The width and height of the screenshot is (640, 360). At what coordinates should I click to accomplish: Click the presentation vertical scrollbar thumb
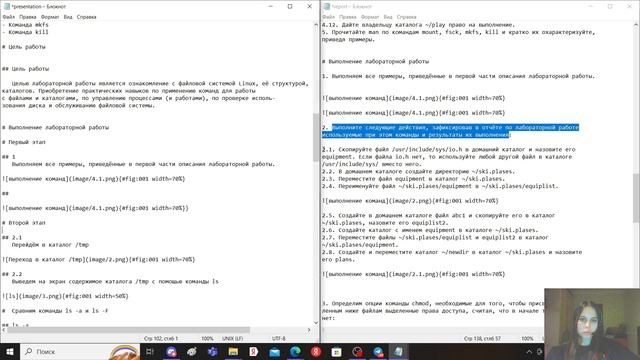[316, 137]
